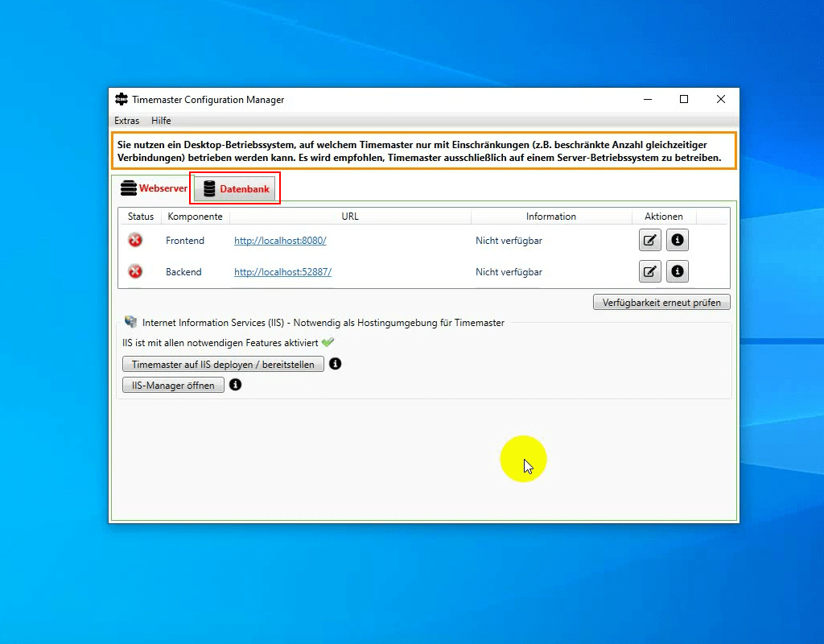Follow the http://localhost:8080/ link

point(280,240)
